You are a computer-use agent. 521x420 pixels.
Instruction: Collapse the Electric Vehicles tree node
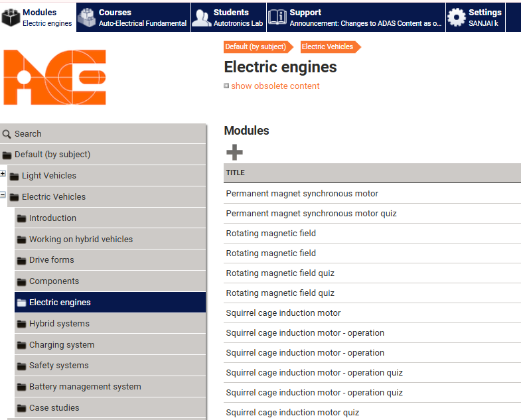click(3, 194)
